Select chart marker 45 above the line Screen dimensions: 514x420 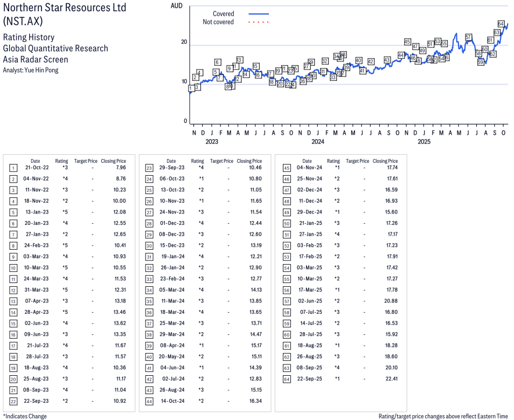tap(407, 42)
